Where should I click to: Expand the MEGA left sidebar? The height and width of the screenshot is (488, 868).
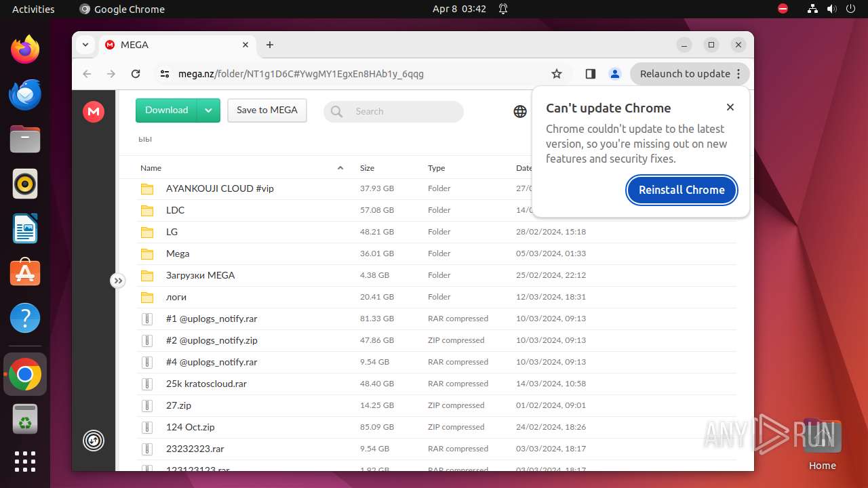118,281
